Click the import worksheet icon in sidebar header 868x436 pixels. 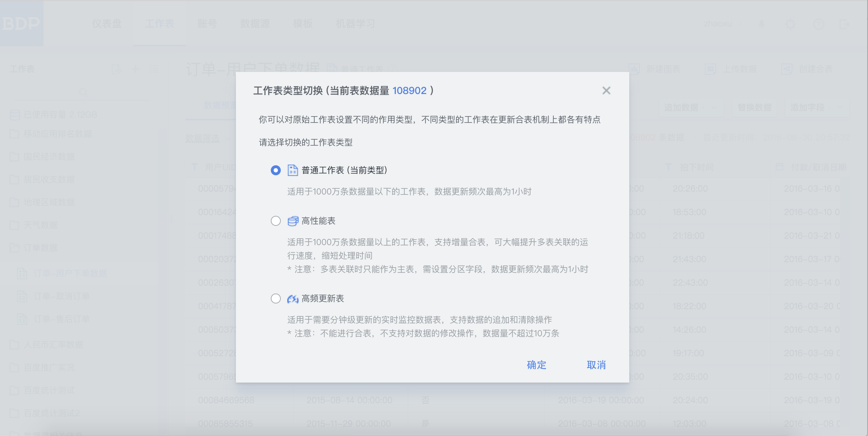(x=117, y=69)
